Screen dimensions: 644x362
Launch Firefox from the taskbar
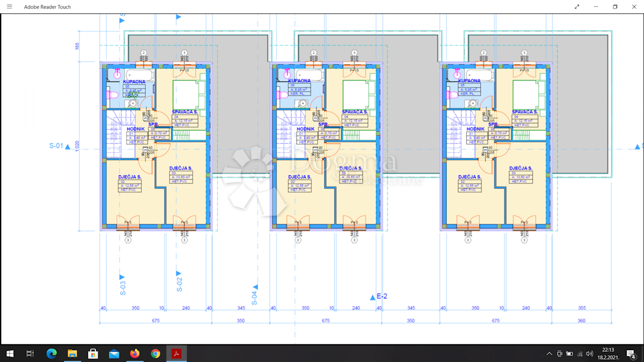135,353
